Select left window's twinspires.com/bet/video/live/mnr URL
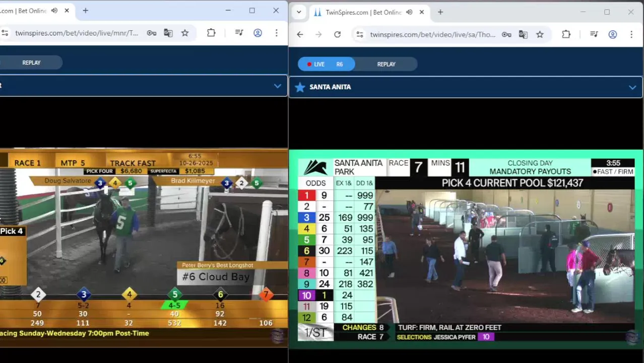This screenshot has height=363, width=644. click(x=77, y=33)
